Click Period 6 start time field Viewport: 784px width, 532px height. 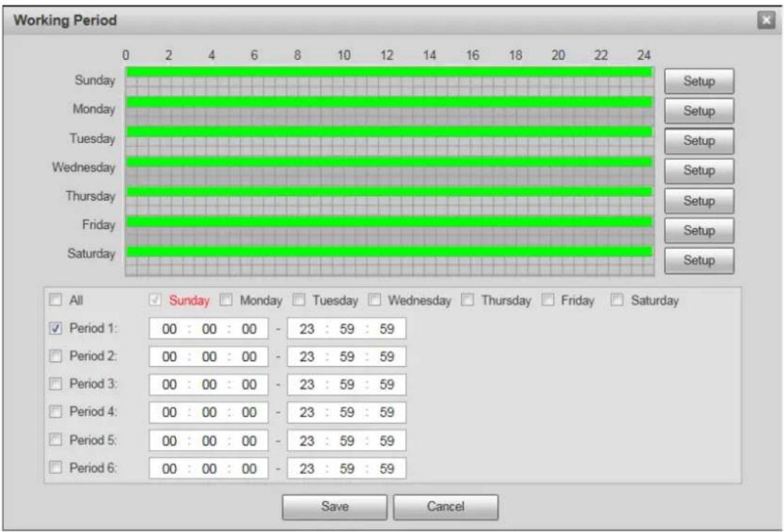(208, 468)
